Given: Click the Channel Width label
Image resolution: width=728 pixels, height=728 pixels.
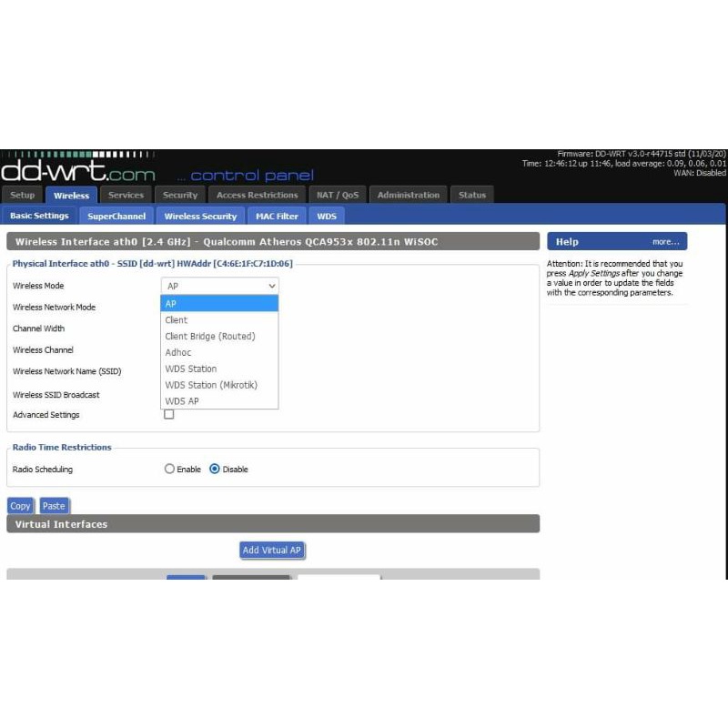Looking at the screenshot, I should coord(38,329).
